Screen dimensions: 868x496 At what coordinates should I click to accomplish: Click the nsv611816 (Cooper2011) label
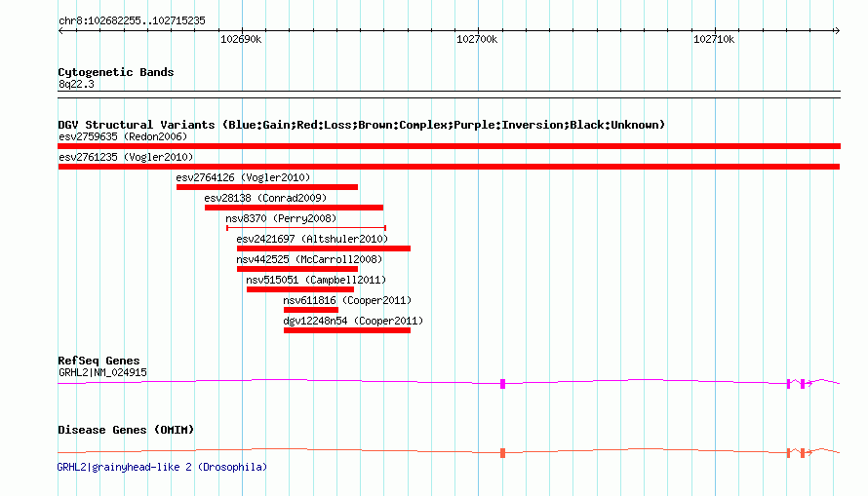(347, 300)
